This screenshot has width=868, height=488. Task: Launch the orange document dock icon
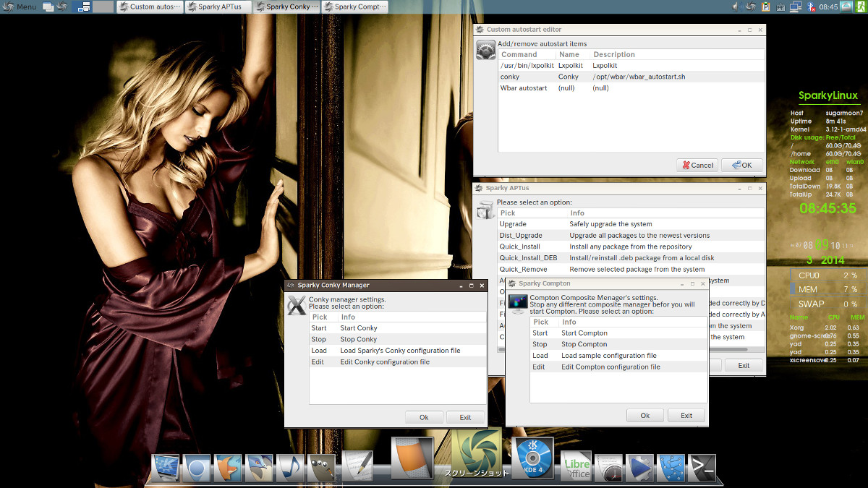(412, 459)
